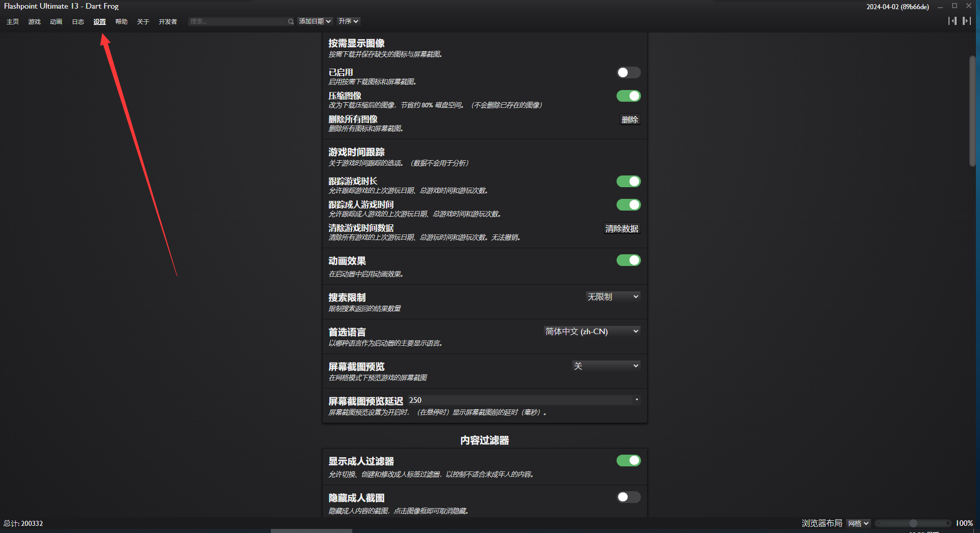Open the 关于 tab
980x533 pixels.
[143, 21]
